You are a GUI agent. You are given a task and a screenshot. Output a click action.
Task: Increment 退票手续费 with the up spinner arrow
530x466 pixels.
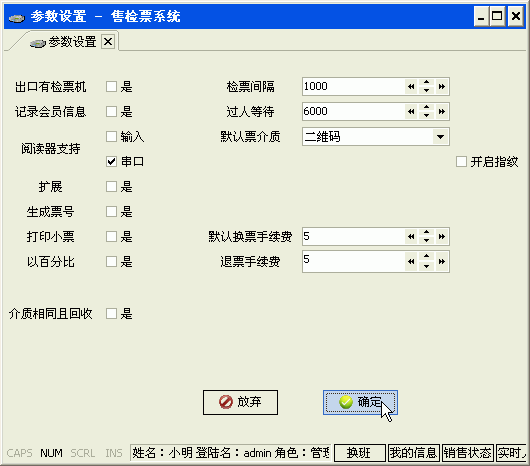(x=427, y=256)
